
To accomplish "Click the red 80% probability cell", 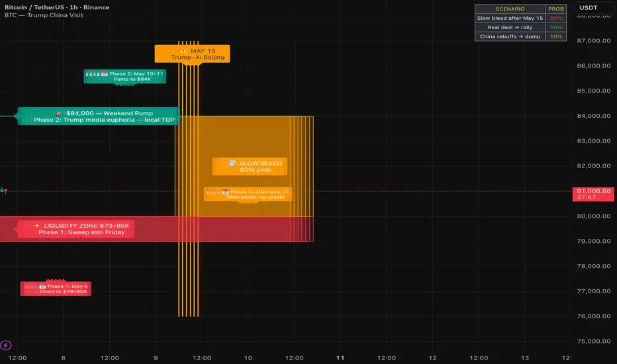I will 556,18.
